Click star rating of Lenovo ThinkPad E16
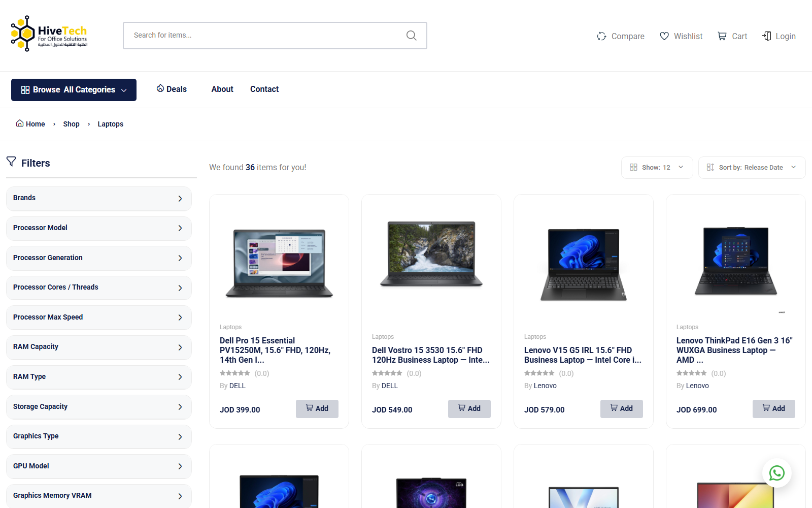 pyautogui.click(x=692, y=373)
